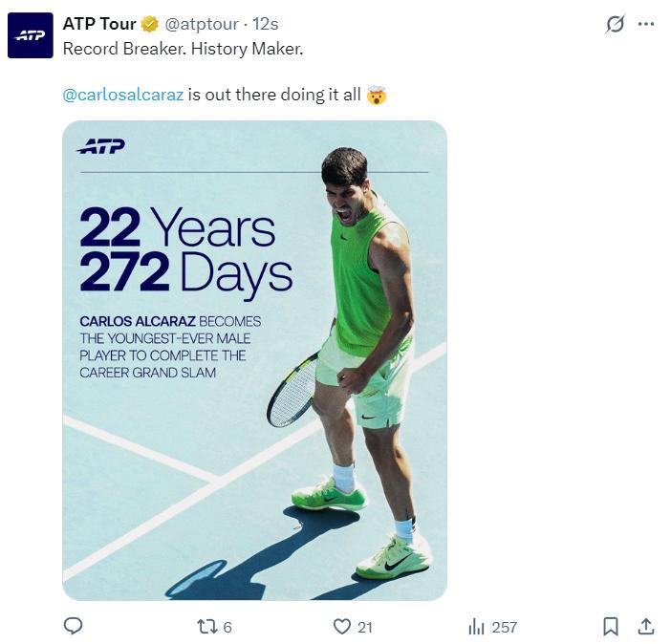Click the '22 Years 272 Days' headline

pyautogui.click(x=184, y=250)
